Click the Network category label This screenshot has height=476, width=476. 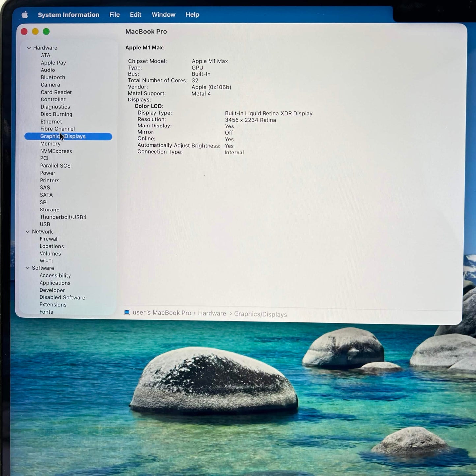pos(42,232)
